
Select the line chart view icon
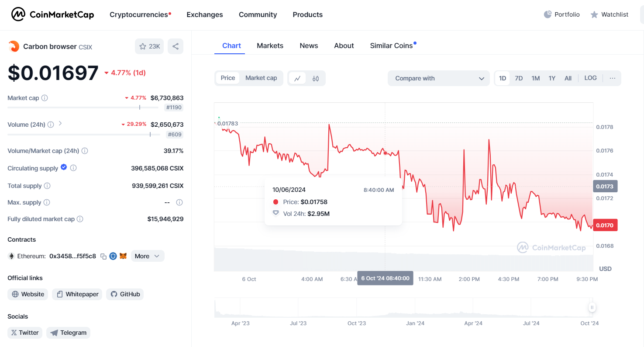[297, 79]
